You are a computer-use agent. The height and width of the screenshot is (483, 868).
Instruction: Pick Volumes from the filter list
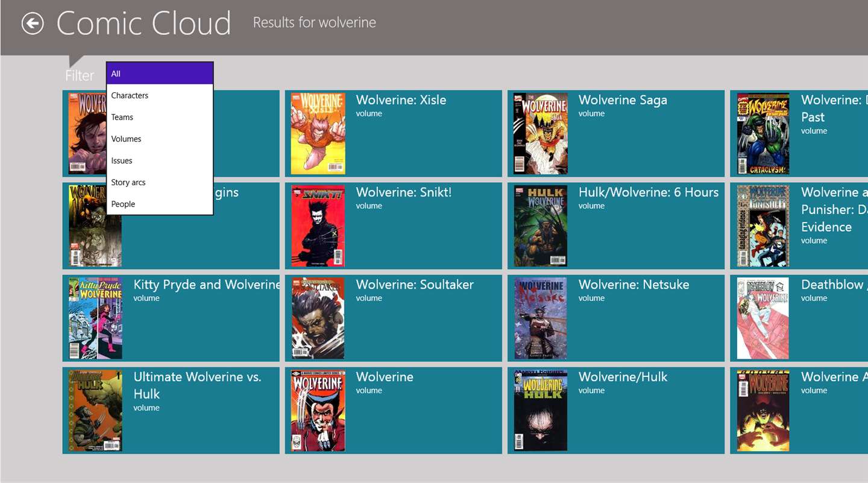tap(160, 139)
